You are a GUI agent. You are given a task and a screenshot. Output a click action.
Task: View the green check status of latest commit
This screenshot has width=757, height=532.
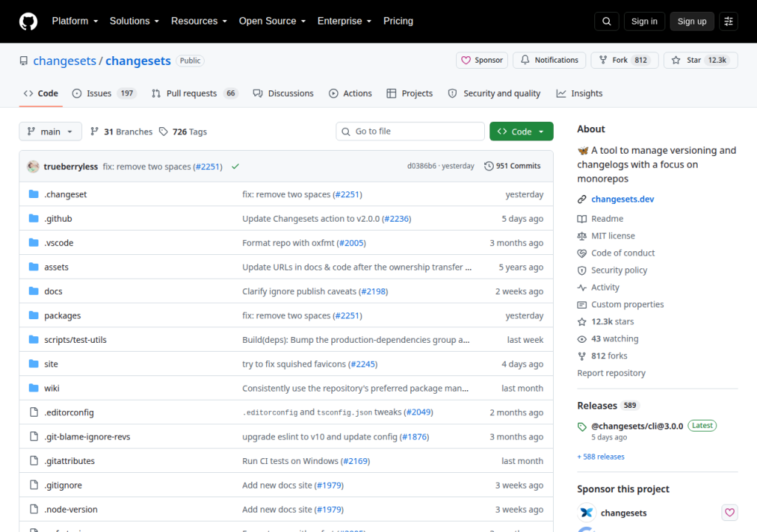point(235,166)
